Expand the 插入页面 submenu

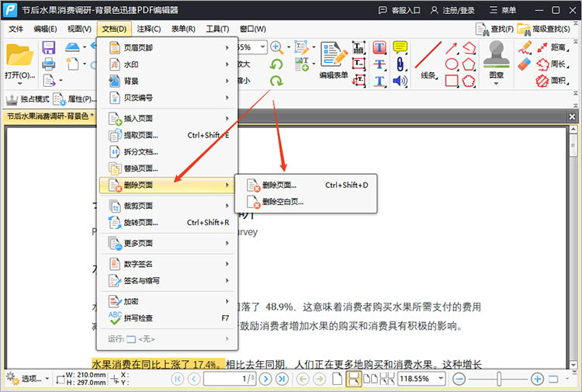(168, 119)
